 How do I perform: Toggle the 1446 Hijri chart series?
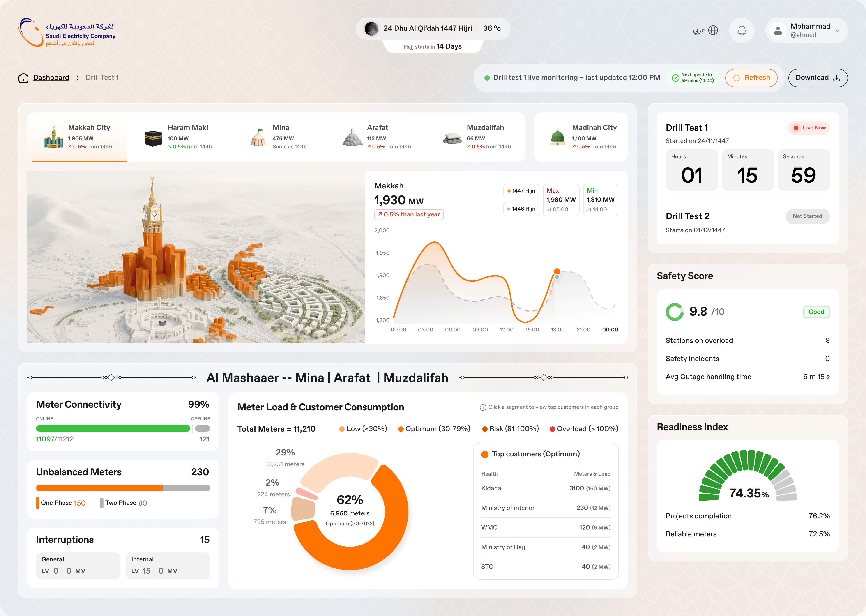coord(521,209)
